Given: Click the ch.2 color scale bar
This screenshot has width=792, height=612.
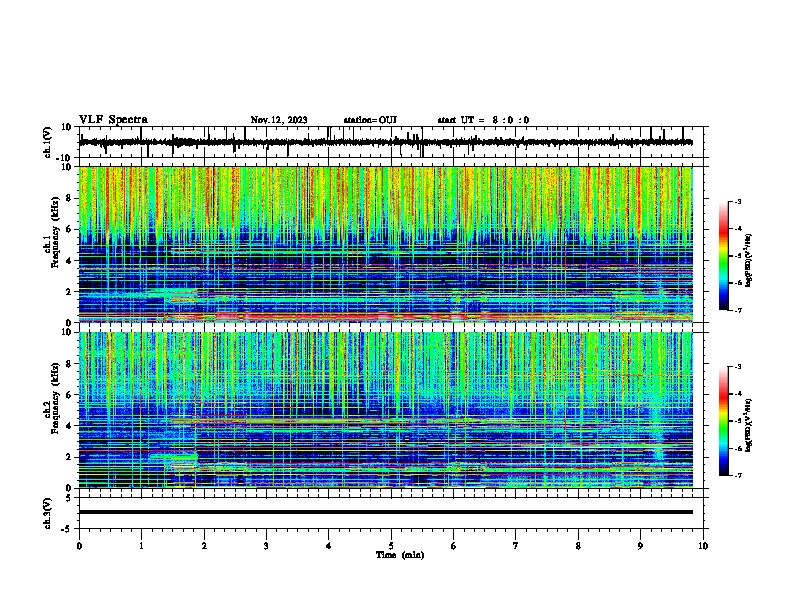Looking at the screenshot, I should (724, 421).
